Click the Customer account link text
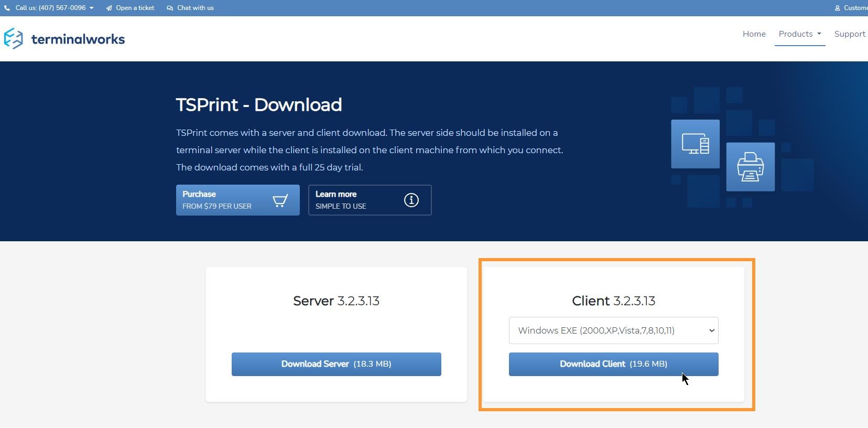This screenshot has width=868, height=428. pos(856,8)
